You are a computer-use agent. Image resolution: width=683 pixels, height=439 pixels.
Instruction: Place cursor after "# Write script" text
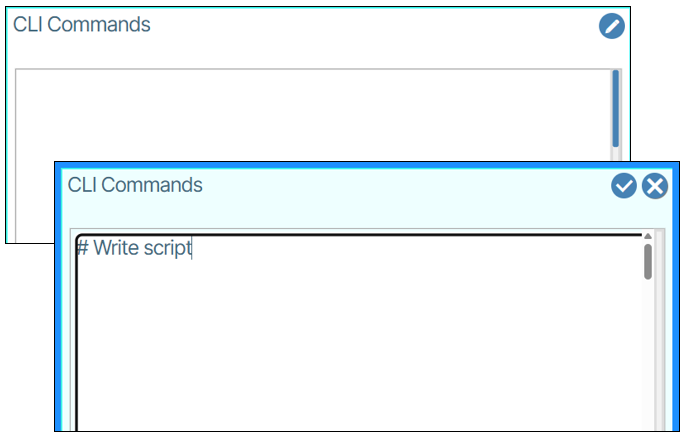coord(192,248)
